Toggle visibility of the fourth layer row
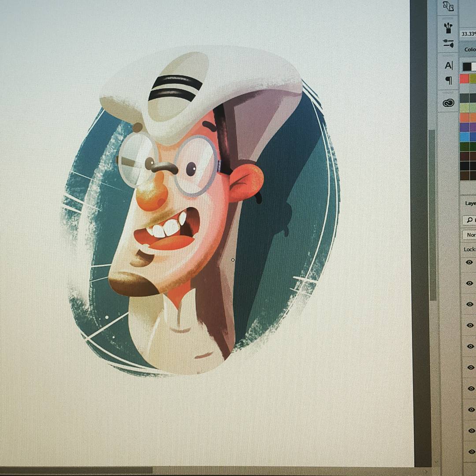Screen dimensions: 476x476 [x=470, y=325]
